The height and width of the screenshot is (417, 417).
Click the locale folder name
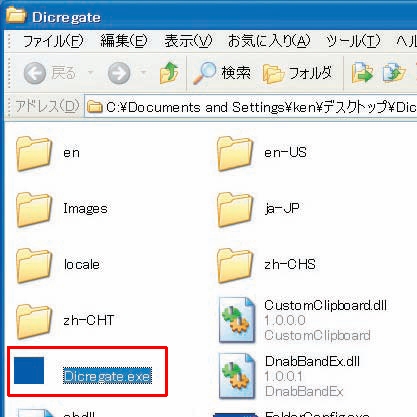(82, 265)
